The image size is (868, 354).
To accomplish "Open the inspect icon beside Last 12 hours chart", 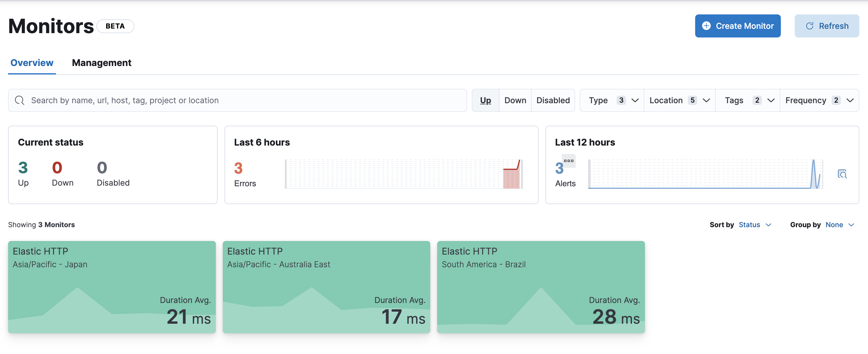I will [842, 174].
